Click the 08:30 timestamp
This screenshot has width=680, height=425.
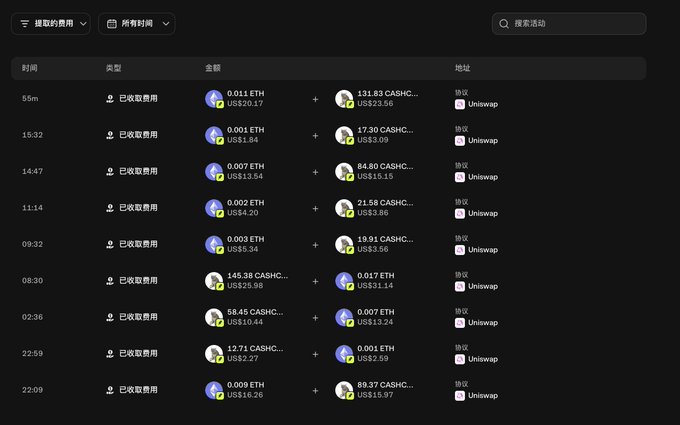[x=33, y=281]
